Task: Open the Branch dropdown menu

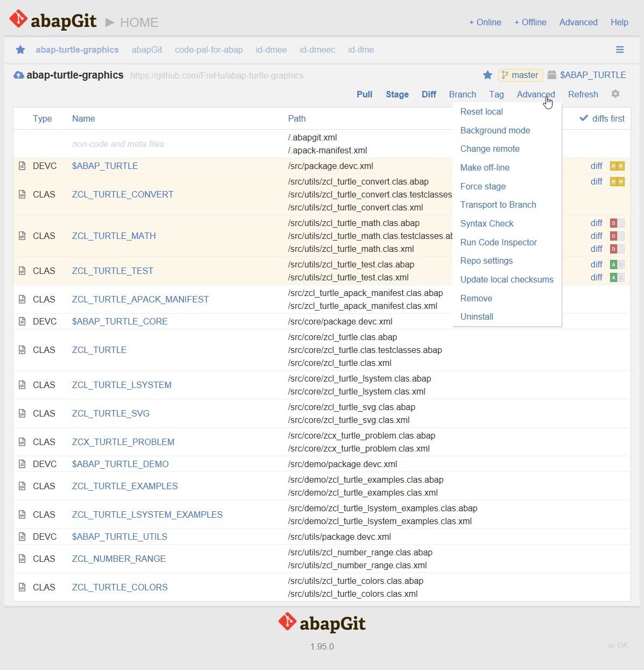Action: [x=462, y=94]
